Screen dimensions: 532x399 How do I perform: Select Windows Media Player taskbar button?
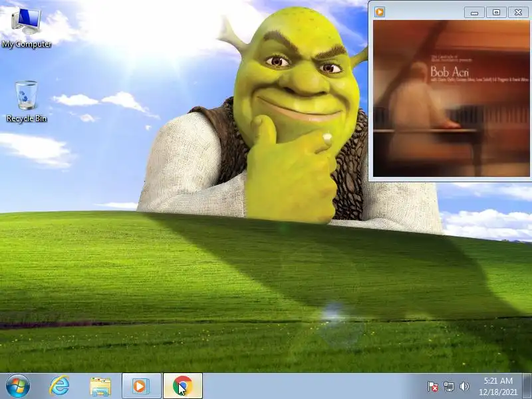tap(141, 386)
